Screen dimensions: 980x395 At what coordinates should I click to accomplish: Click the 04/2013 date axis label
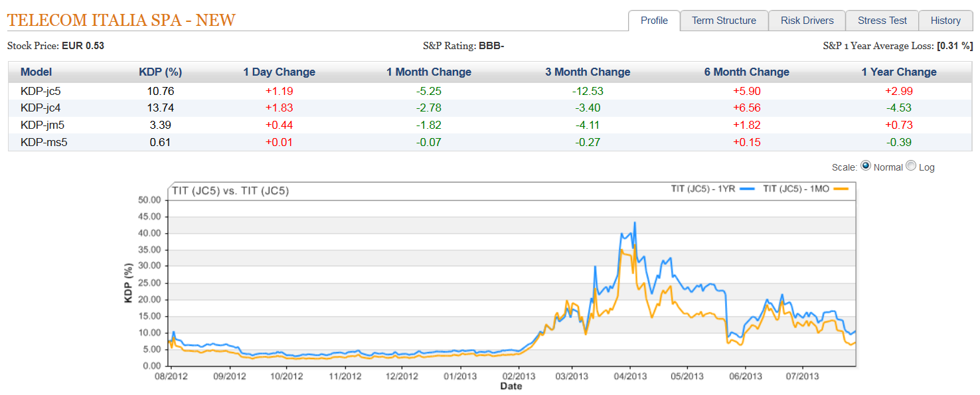630,376
